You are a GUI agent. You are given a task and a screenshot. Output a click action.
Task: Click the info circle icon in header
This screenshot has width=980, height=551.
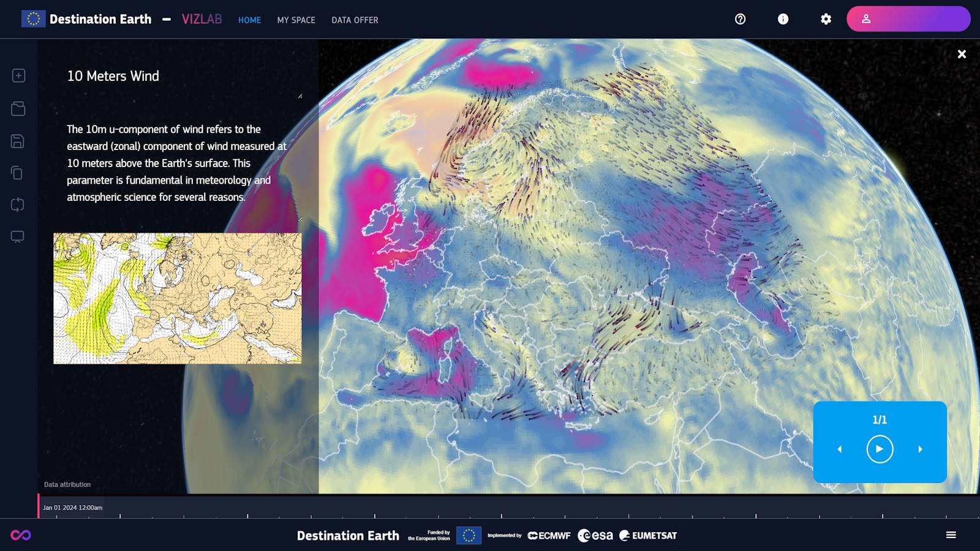783,19
